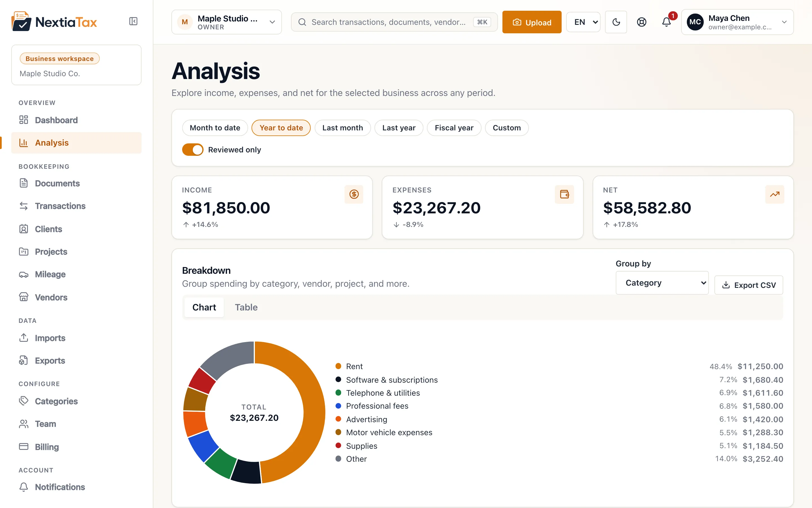Click Upload button
The image size is (812, 508).
[x=531, y=22]
